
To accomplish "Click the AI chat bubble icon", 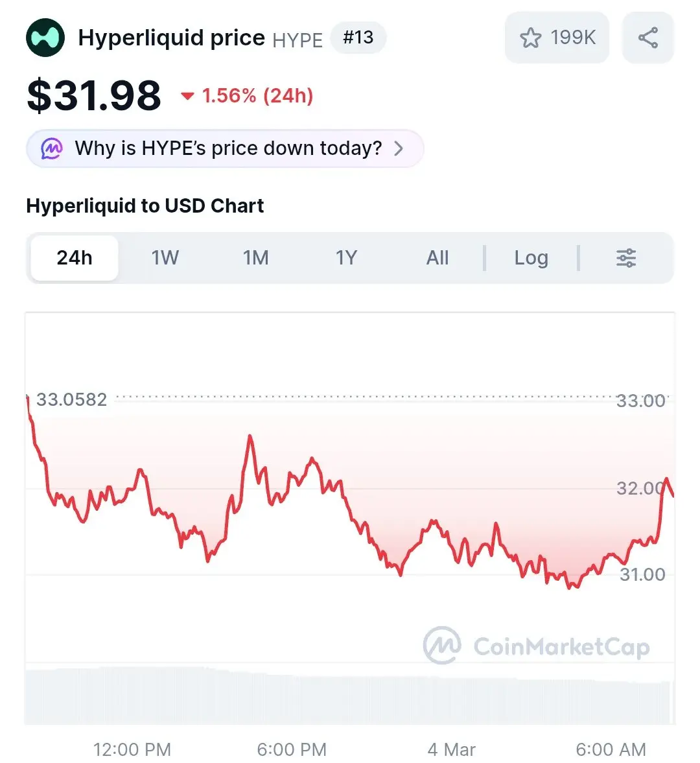I will (x=52, y=148).
